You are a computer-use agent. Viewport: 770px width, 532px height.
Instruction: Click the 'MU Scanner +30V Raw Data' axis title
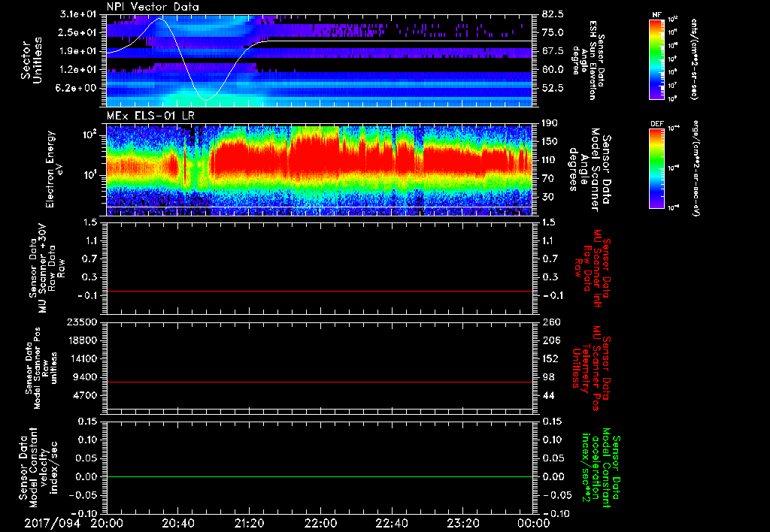(47, 268)
